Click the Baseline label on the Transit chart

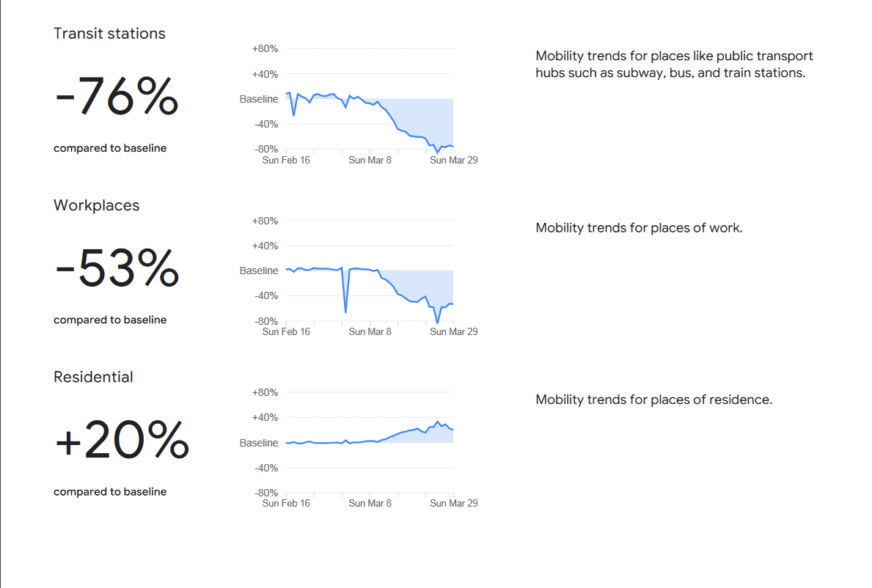point(259,99)
